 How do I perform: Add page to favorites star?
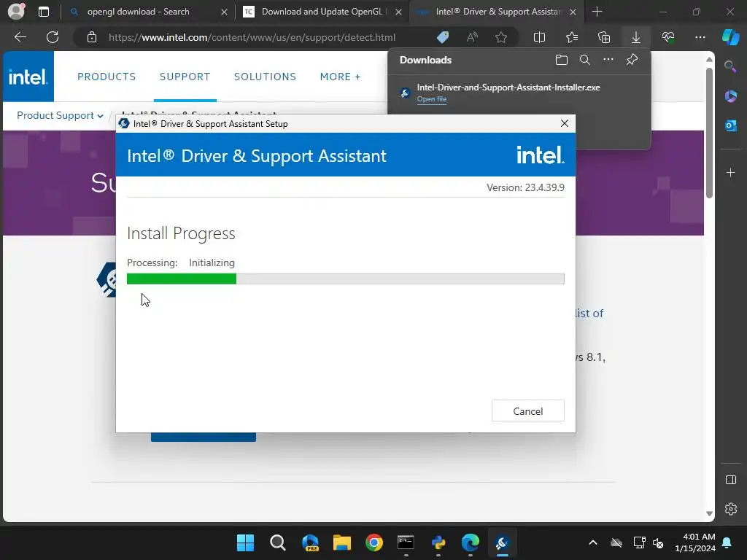(x=500, y=37)
